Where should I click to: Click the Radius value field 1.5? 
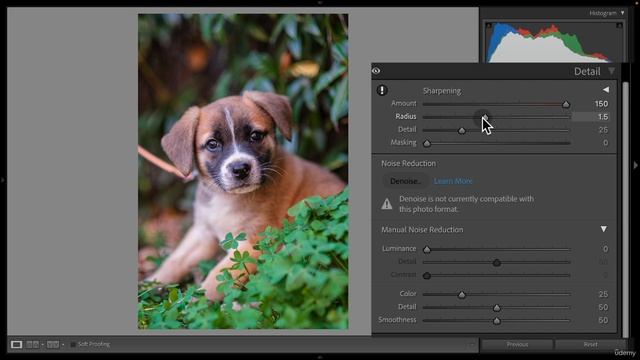(591, 117)
